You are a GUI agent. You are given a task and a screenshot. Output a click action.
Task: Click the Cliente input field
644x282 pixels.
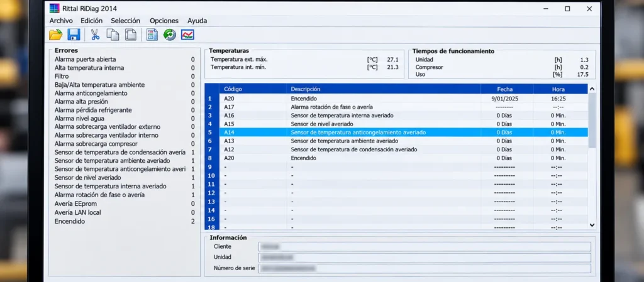pos(425,246)
